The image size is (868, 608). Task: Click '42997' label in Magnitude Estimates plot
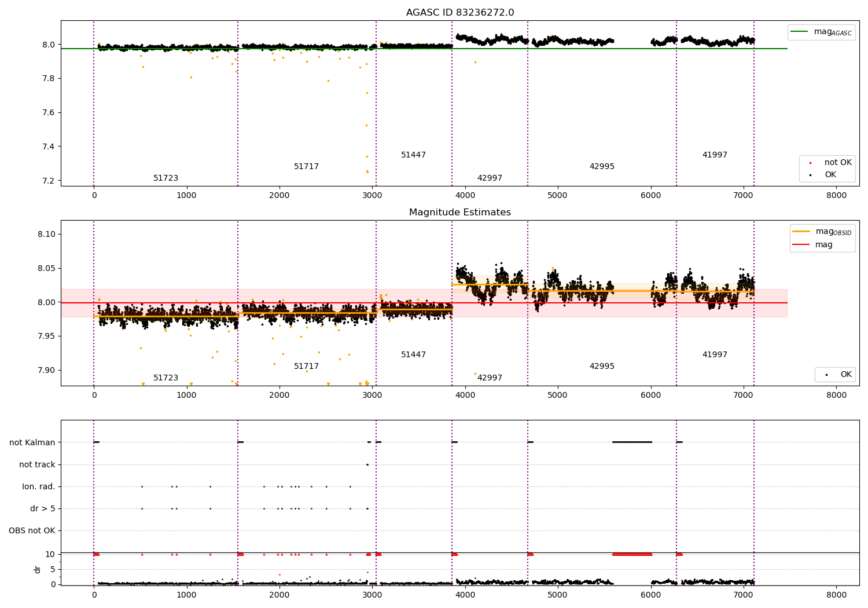pyautogui.click(x=490, y=378)
